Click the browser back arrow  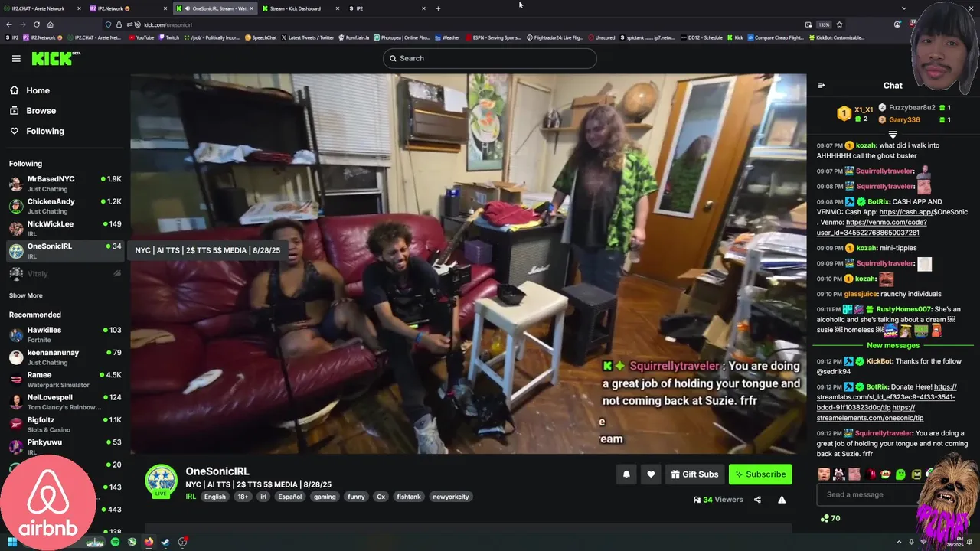pyautogui.click(x=9, y=24)
